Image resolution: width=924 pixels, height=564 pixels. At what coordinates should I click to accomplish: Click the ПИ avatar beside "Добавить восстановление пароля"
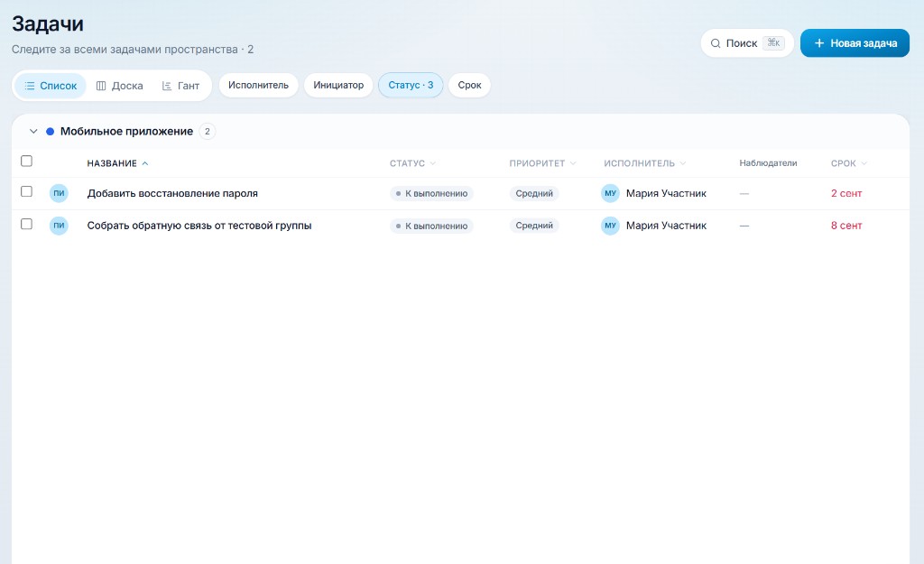pos(59,193)
